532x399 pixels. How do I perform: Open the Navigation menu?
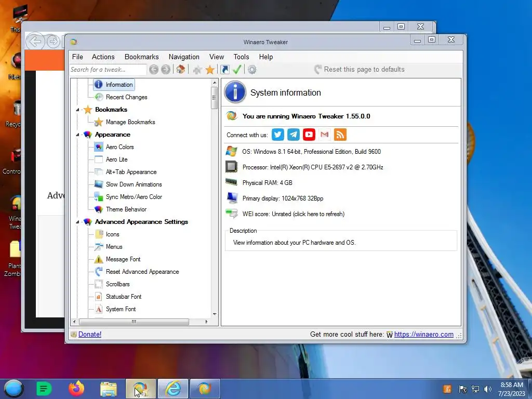(184, 57)
